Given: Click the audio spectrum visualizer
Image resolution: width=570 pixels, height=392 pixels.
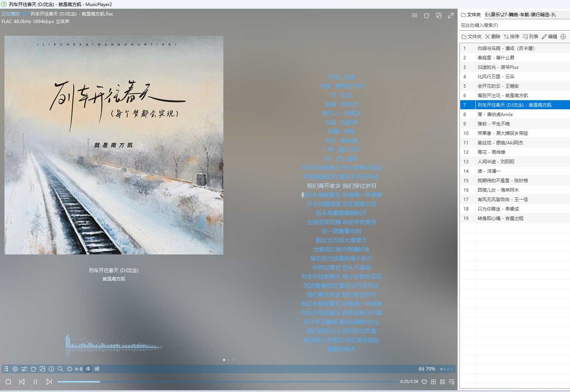Looking at the screenshot, I should coord(114,344).
